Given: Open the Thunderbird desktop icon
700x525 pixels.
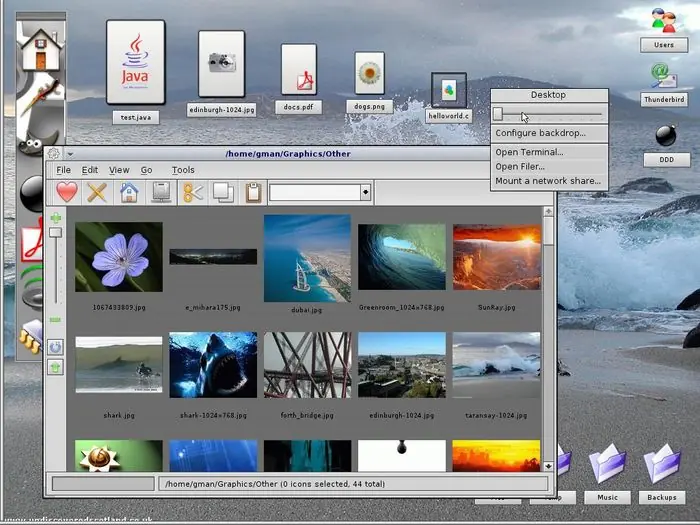Looking at the screenshot, I should [663, 78].
